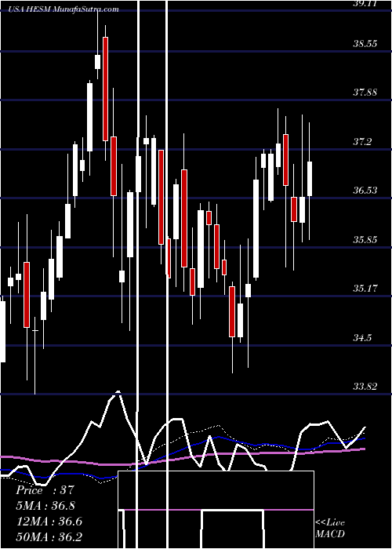The image size is (392, 549).
Task: Click the 37.88 price axis label
Action: tap(365, 93)
